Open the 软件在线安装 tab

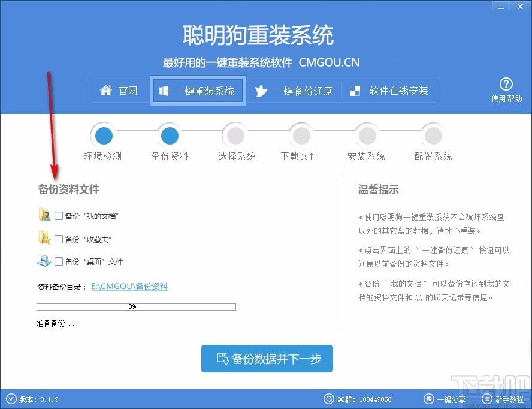[389, 91]
